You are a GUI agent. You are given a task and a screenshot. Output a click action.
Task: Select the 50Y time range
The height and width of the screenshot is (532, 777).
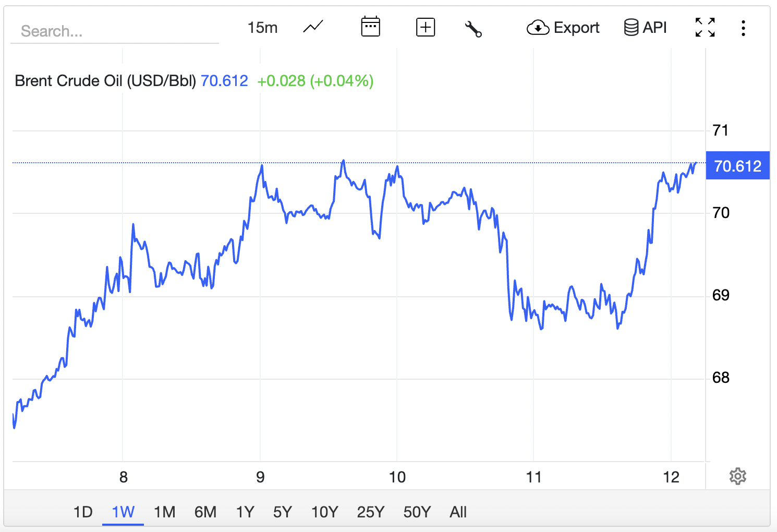417,512
